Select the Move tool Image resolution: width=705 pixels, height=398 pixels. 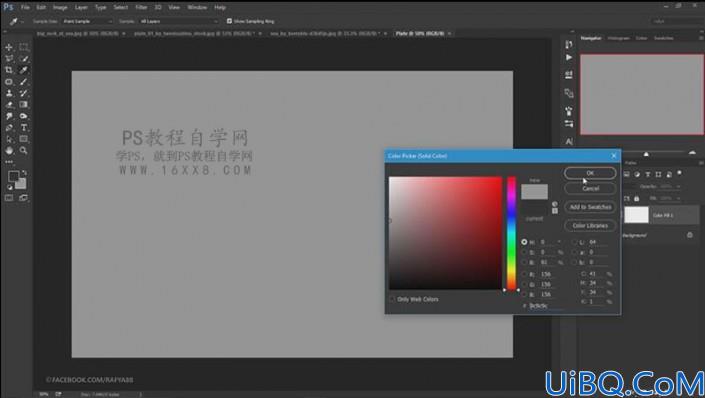pyautogui.click(x=9, y=47)
